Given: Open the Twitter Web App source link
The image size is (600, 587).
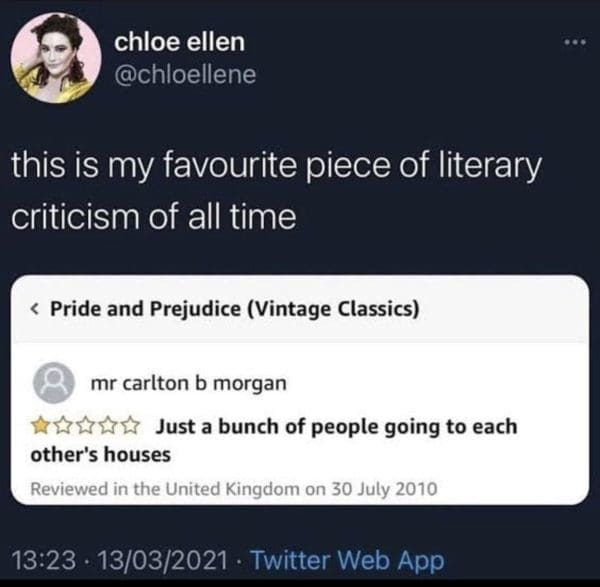Looking at the screenshot, I should pyautogui.click(x=347, y=561).
